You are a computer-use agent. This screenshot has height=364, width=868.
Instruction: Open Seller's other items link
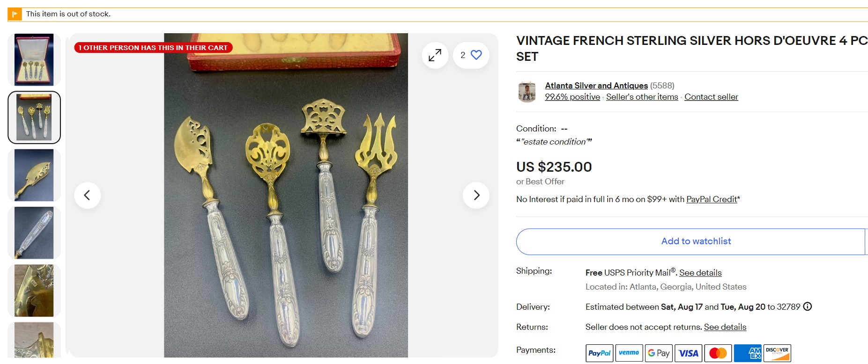point(642,97)
